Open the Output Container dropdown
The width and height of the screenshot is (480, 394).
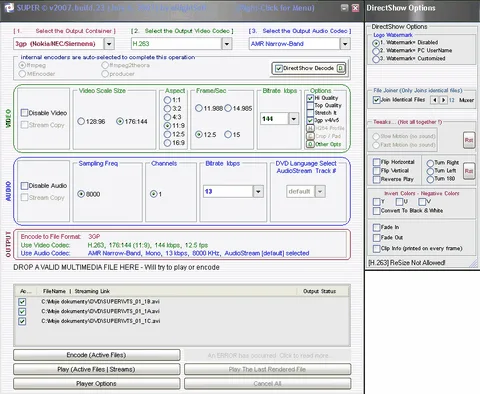pyautogui.click(x=109, y=44)
